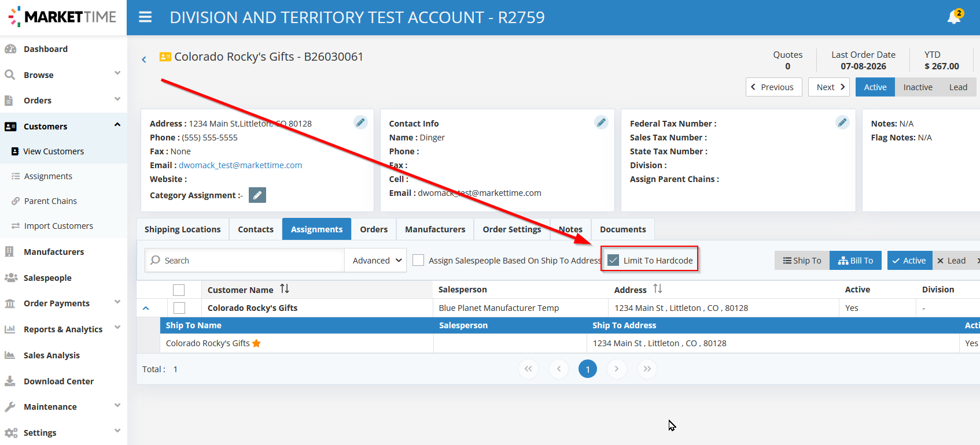Open the dwomack_test email link
Screen dimensions: 980x445
pyautogui.click(x=241, y=165)
